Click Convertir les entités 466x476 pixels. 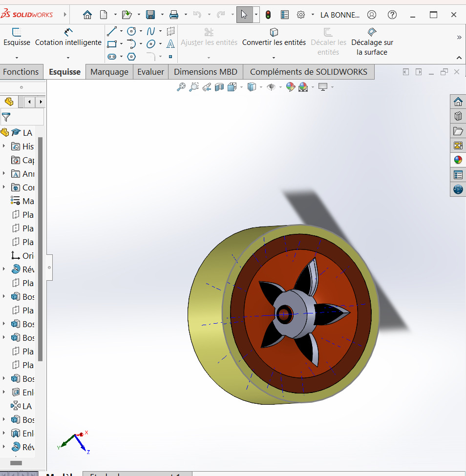tap(274, 38)
